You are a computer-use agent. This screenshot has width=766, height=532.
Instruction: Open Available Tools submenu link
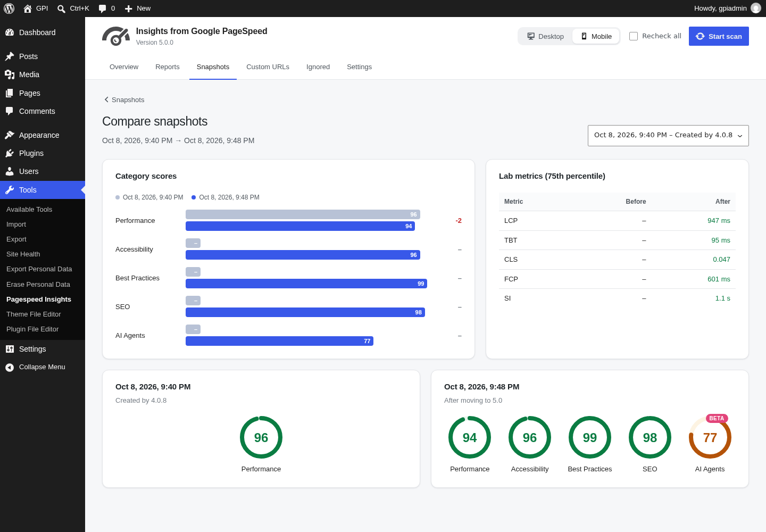point(29,210)
